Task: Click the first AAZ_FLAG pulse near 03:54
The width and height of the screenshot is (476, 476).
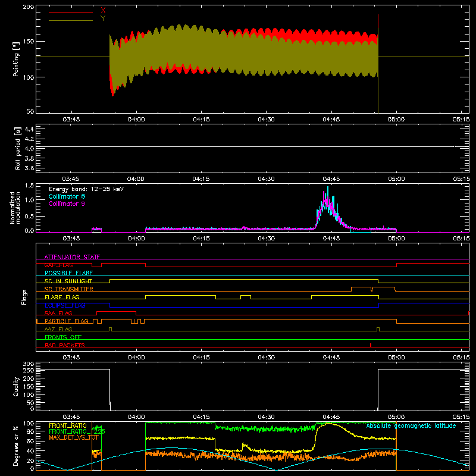Action: (110, 329)
